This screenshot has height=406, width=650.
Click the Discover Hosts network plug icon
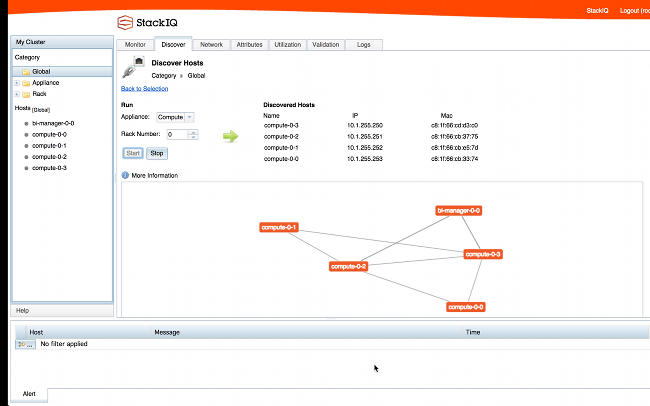(x=133, y=67)
